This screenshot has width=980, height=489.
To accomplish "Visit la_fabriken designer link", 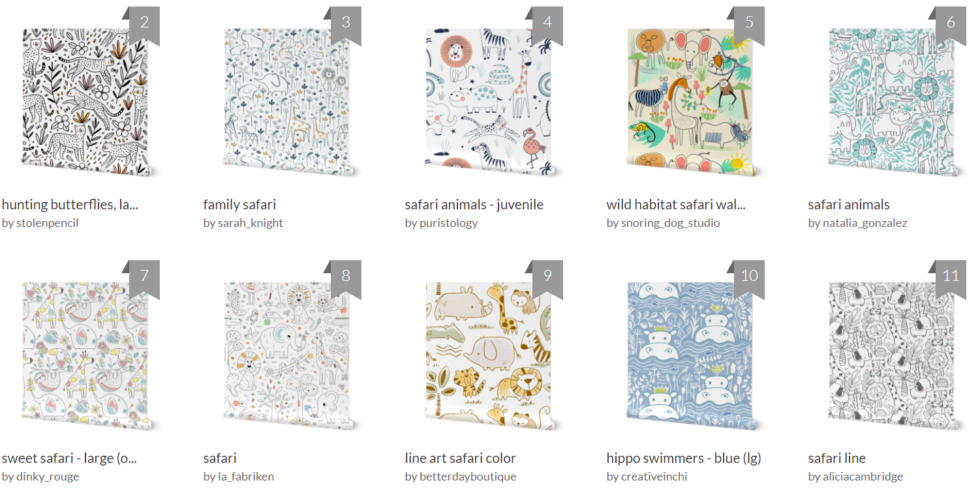I will tap(239, 477).
